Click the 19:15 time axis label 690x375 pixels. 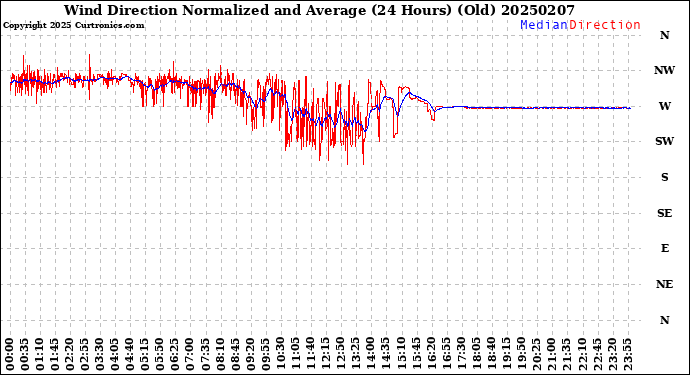click(506, 355)
